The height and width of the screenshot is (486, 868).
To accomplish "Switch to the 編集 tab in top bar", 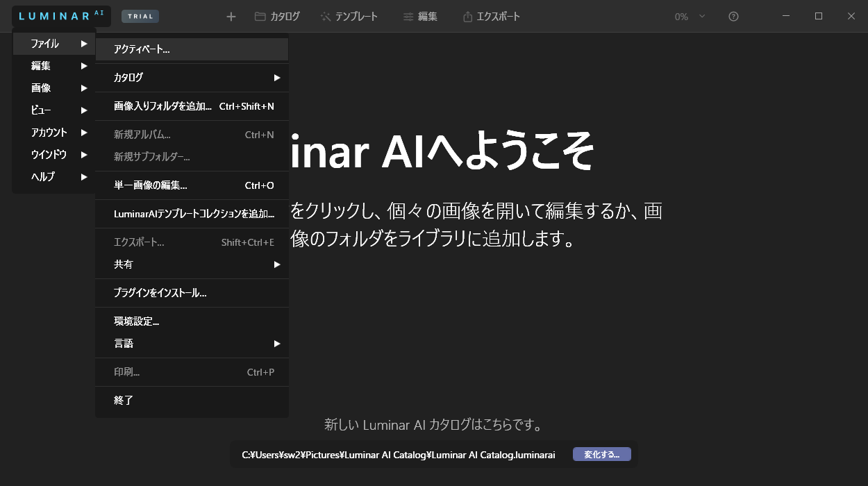I will [x=420, y=17].
